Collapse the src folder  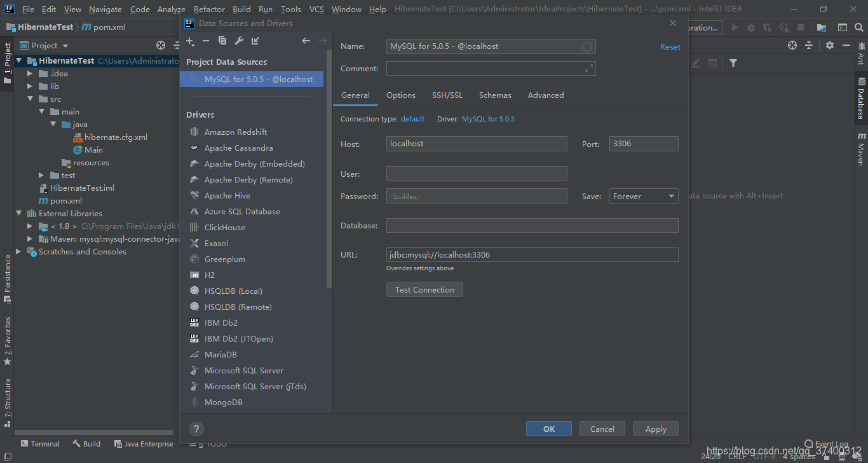(x=30, y=99)
